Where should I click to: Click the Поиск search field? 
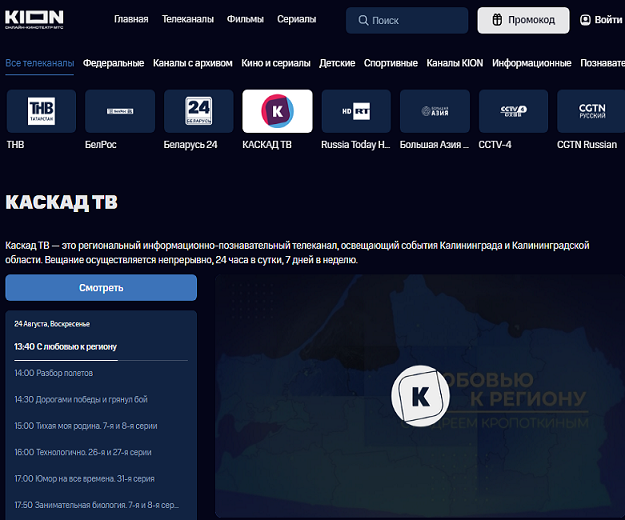[x=407, y=20]
